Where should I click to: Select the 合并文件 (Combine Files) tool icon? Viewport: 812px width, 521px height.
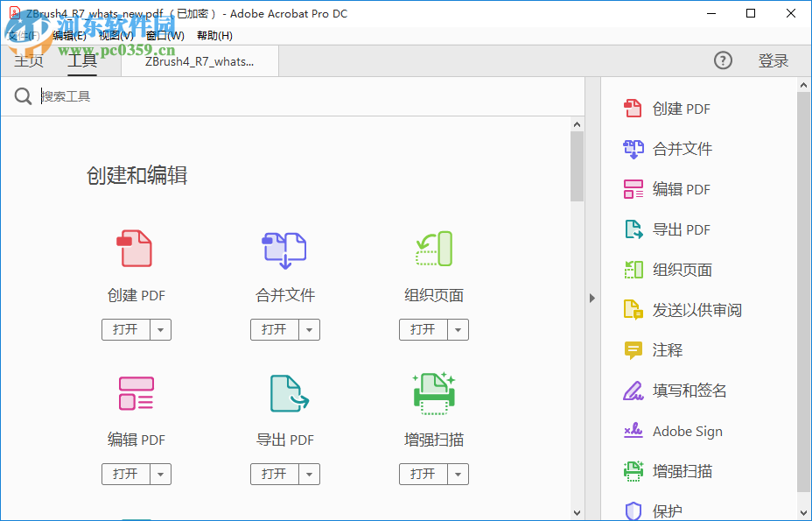click(x=284, y=250)
